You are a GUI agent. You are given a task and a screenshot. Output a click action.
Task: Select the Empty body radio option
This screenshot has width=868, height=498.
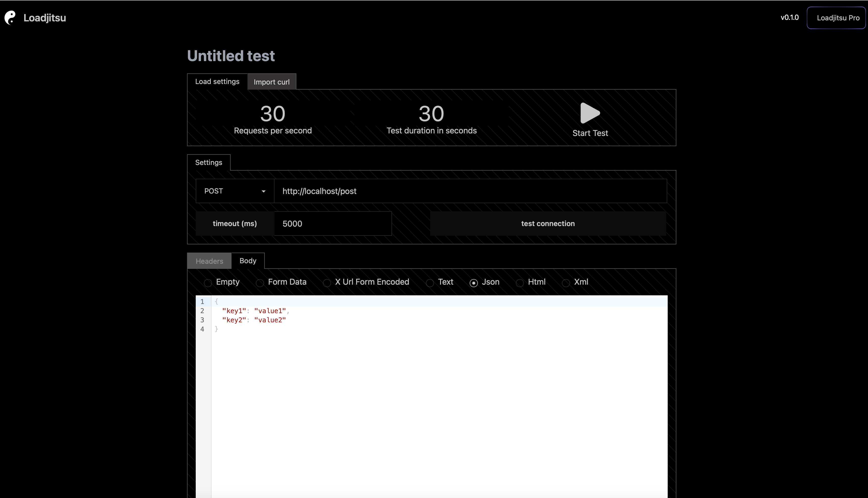(208, 283)
